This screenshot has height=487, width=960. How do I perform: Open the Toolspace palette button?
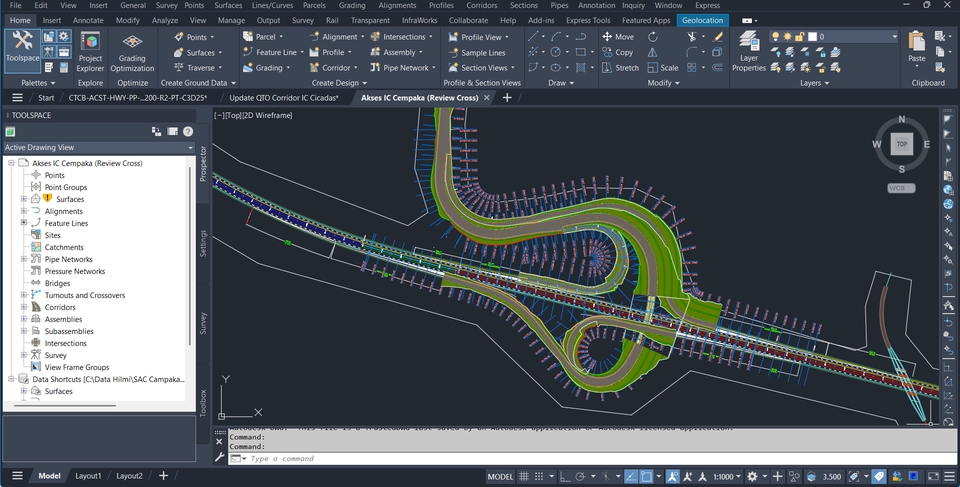pos(22,47)
